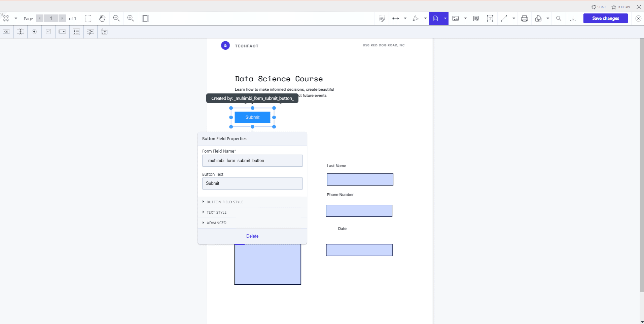Viewport: 644px width, 324px height.
Task: Add a checkbox form field
Action: tap(48, 32)
